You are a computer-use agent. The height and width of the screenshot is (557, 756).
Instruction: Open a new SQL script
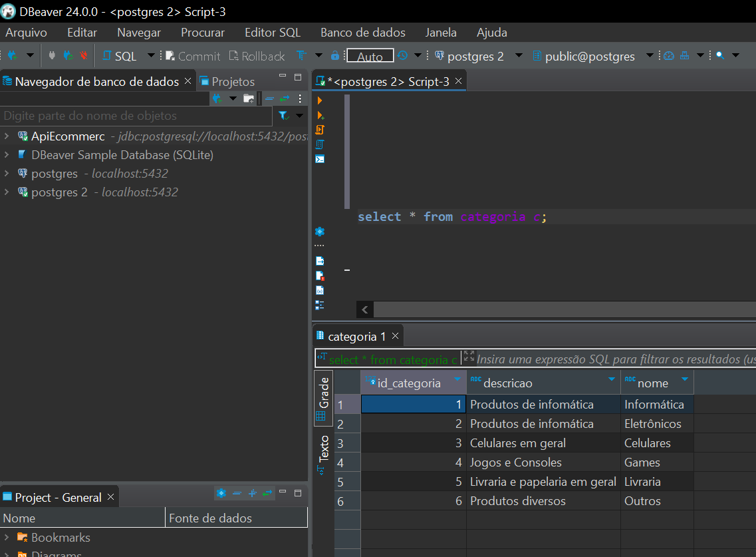click(120, 56)
